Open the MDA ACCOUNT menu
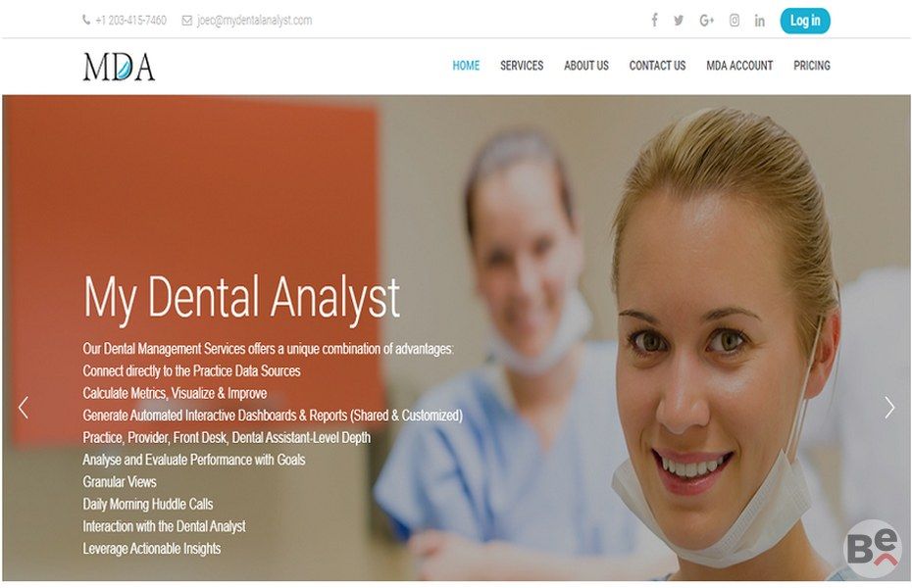This screenshot has width=912, height=588. [739, 66]
